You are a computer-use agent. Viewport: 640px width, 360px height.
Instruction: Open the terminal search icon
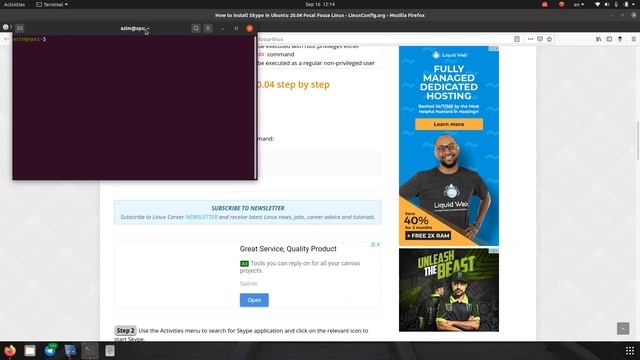[x=196, y=28]
